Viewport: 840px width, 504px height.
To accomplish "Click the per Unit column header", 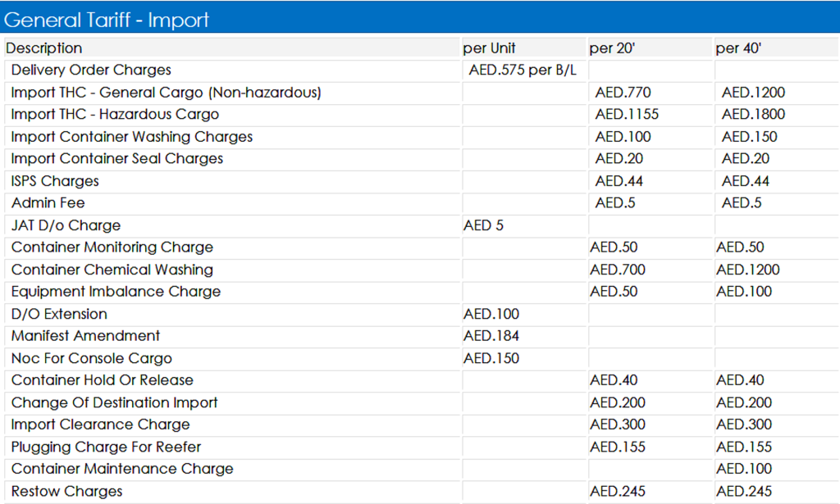I will (x=490, y=48).
